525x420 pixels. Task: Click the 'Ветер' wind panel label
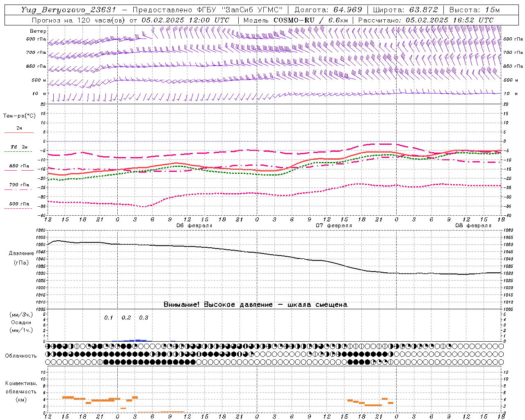[38, 31]
